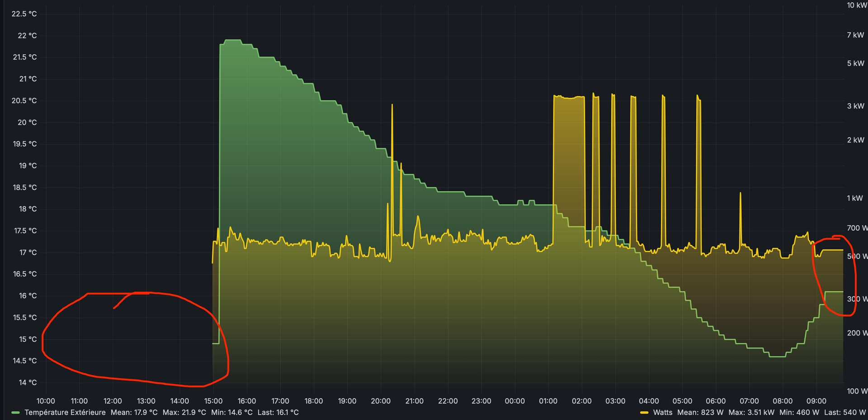868x420 pixels.
Task: Click the 'Max: 21.9 °C' legend value
Action: pos(184,412)
